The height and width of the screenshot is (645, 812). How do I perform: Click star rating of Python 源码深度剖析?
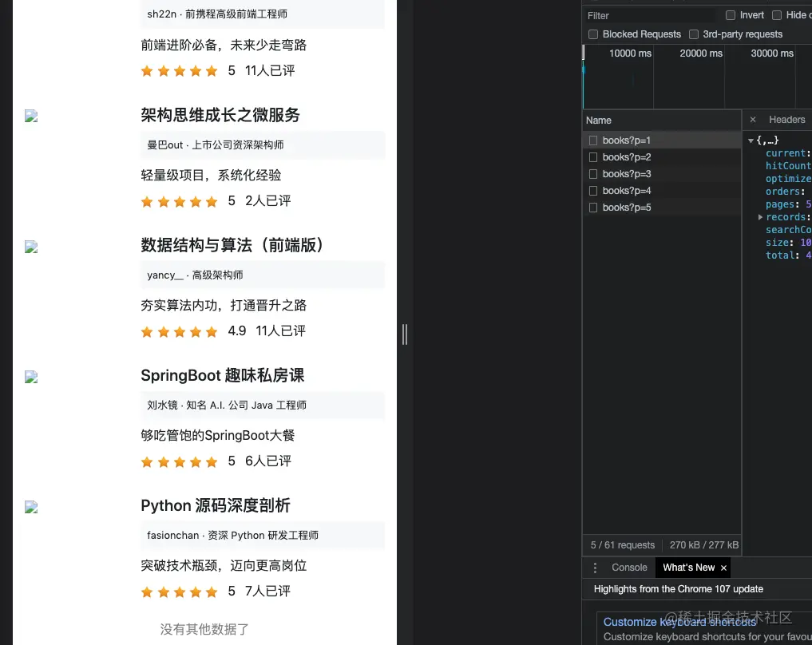[179, 592]
